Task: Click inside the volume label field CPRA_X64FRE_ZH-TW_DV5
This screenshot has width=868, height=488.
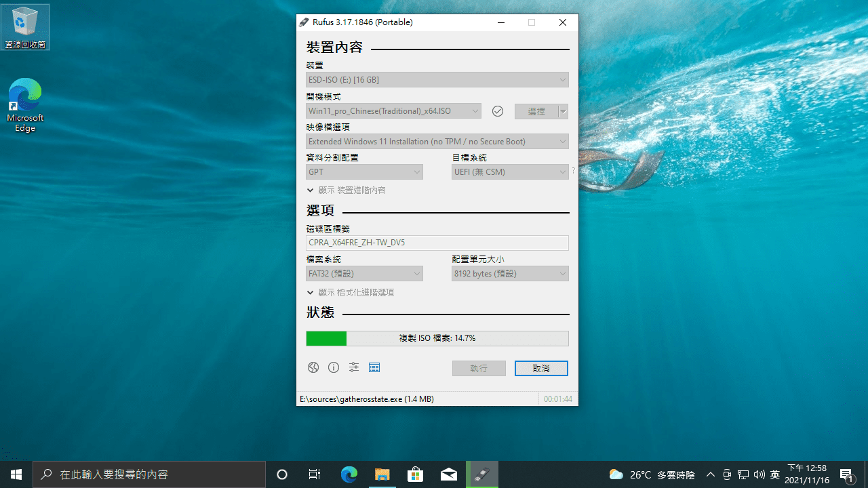Action: [x=437, y=243]
